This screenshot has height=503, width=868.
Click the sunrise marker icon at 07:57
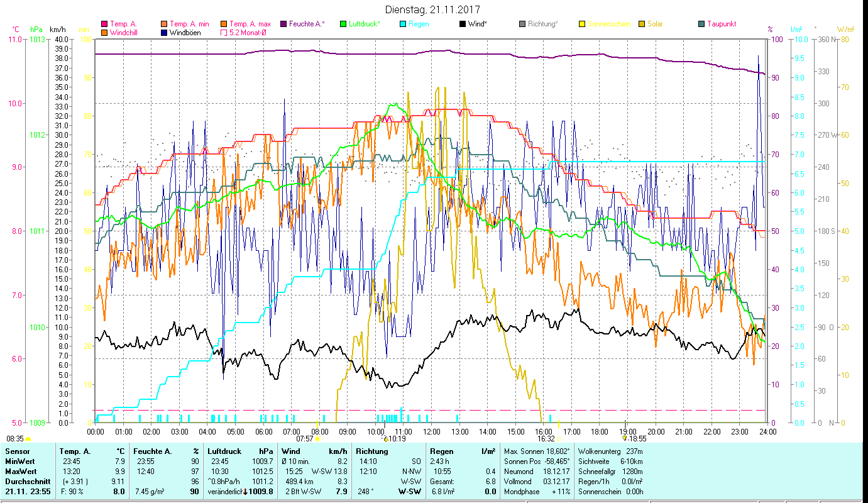tap(317, 439)
